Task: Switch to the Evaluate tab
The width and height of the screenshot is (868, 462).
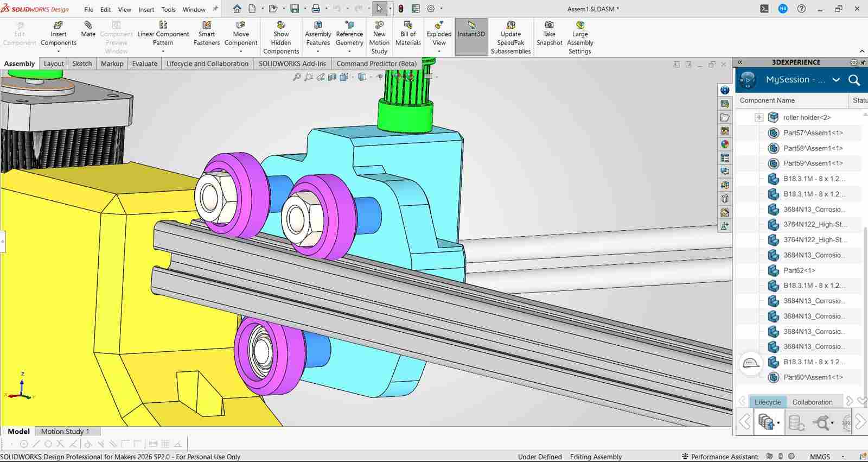Action: tap(145, 64)
